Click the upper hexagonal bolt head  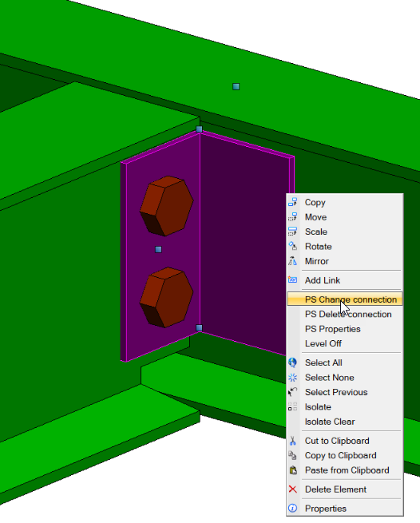(x=166, y=206)
